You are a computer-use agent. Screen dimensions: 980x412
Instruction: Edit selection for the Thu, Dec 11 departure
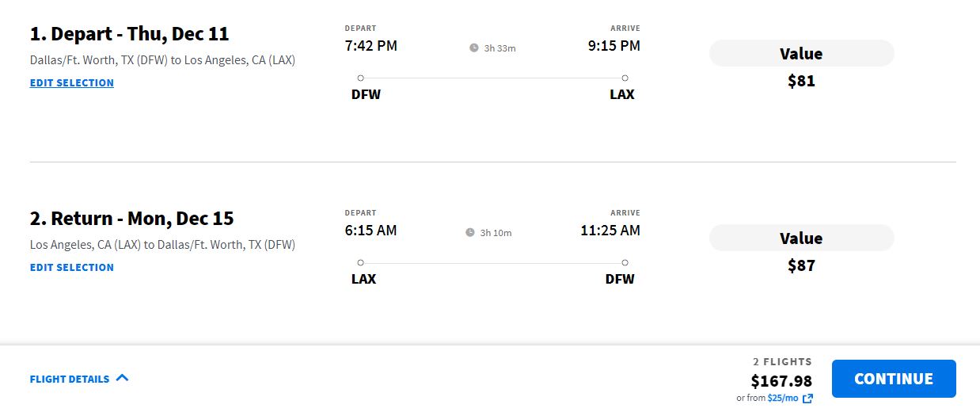(72, 82)
